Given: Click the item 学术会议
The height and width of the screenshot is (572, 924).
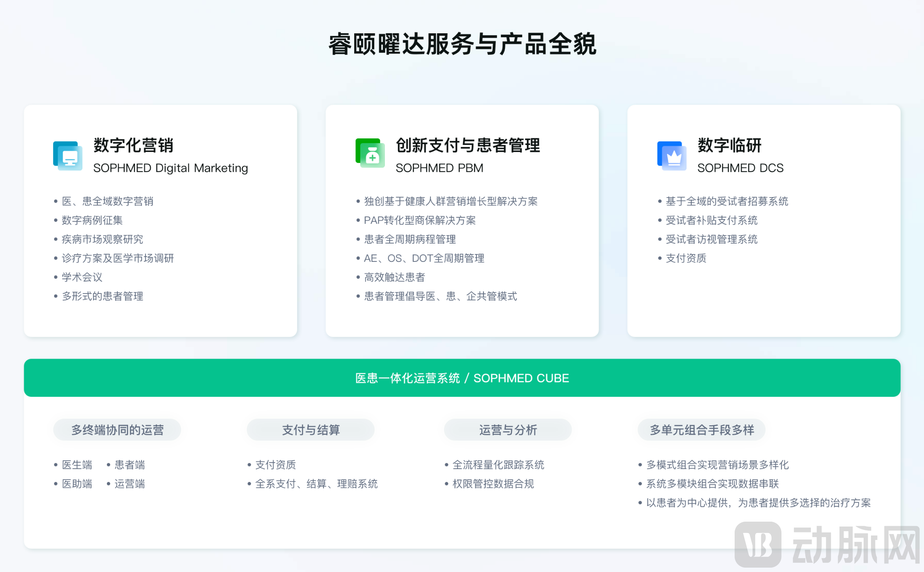Looking at the screenshot, I should (82, 277).
